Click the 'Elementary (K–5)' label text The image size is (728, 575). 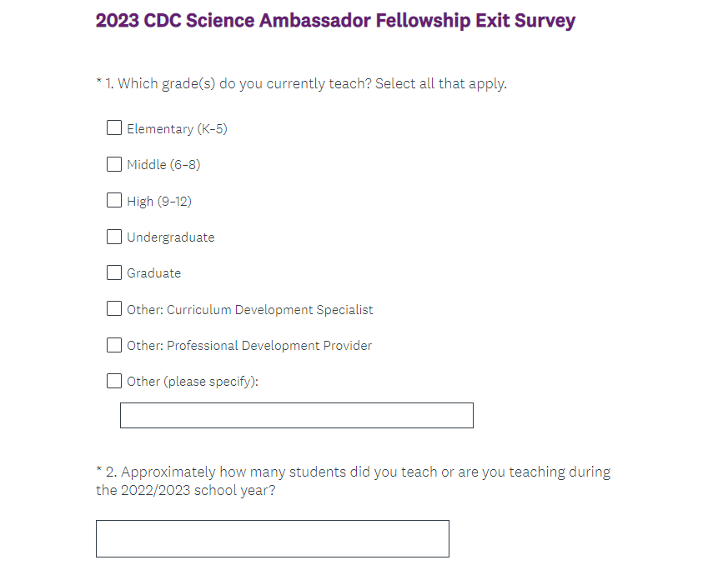tap(177, 129)
